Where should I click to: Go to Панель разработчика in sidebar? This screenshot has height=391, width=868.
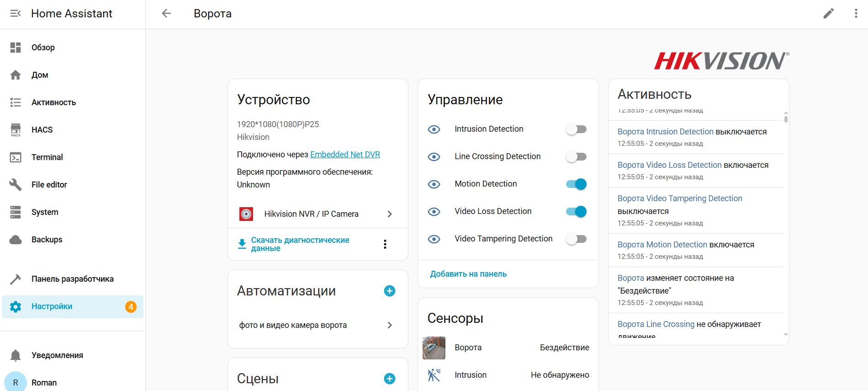pos(72,279)
